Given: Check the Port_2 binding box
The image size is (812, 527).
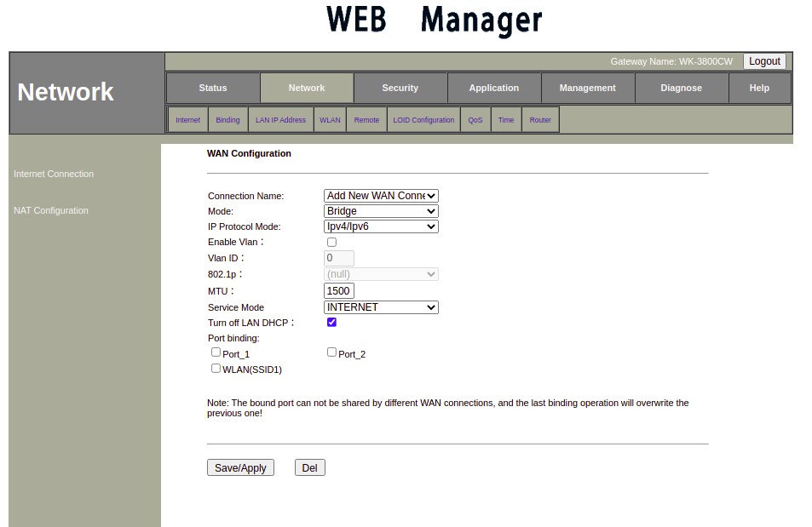Looking at the screenshot, I should click(331, 352).
